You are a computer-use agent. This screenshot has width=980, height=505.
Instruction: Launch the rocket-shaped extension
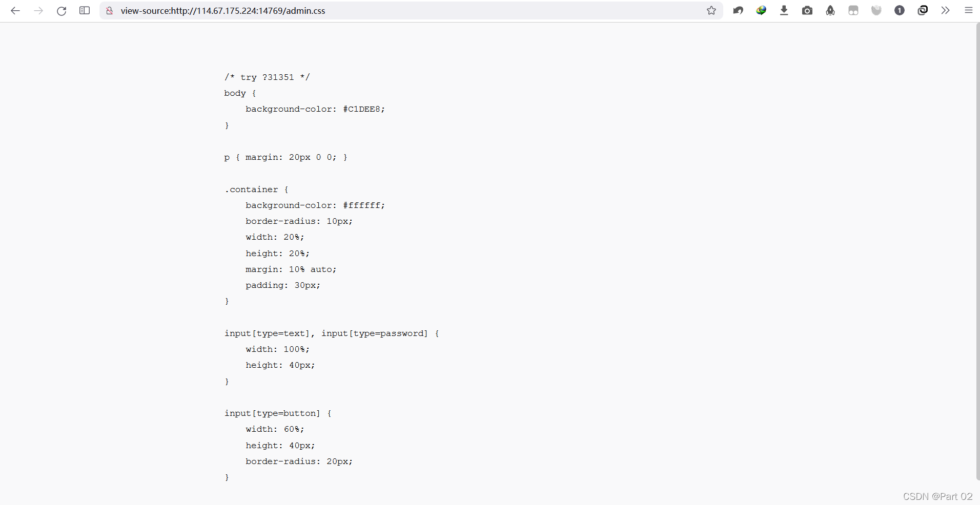[830, 10]
